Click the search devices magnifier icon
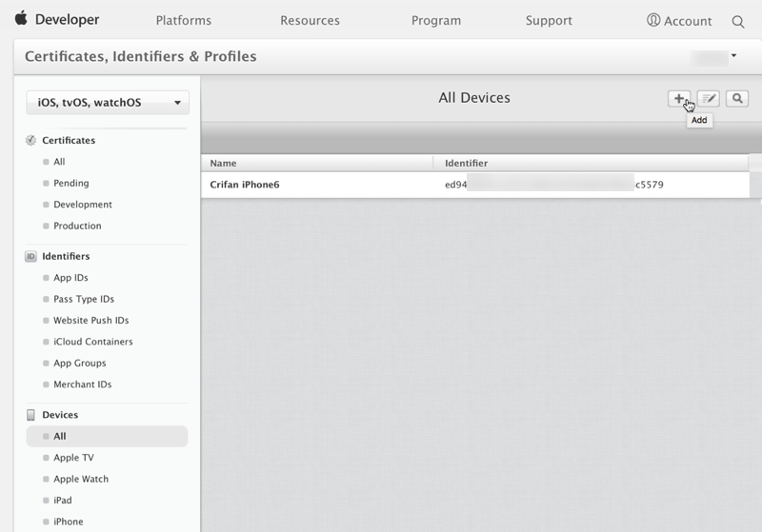This screenshot has height=532, width=762. tap(737, 99)
